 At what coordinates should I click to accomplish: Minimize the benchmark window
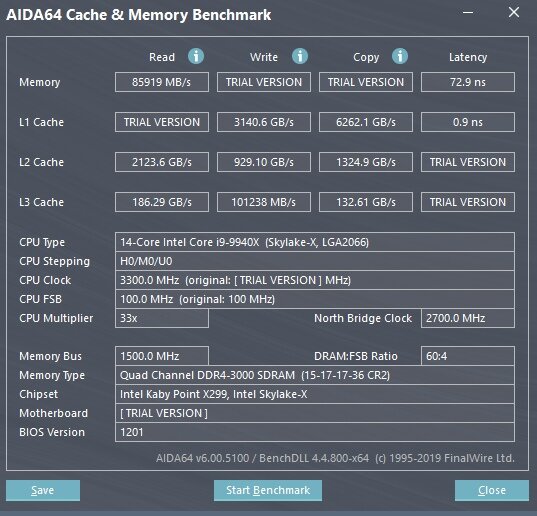[x=468, y=13]
